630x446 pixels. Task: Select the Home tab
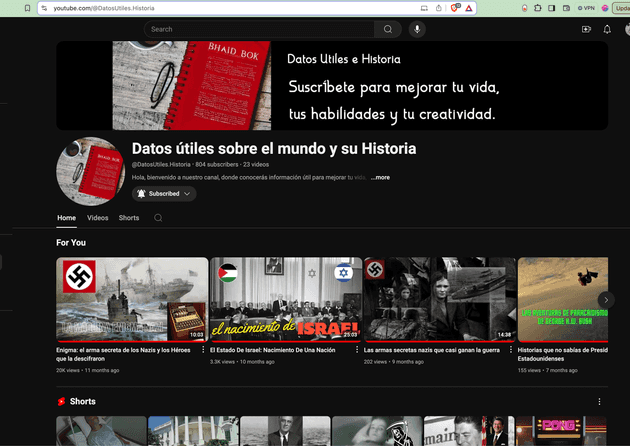[66, 218]
